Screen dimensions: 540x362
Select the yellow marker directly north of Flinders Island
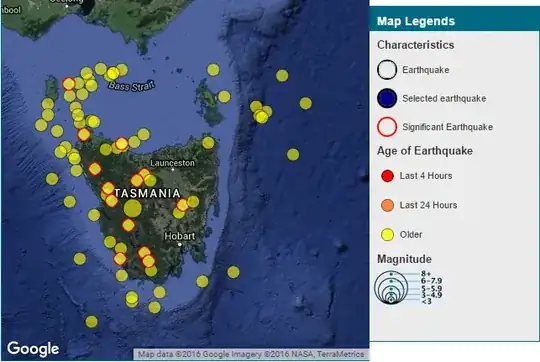click(213, 70)
